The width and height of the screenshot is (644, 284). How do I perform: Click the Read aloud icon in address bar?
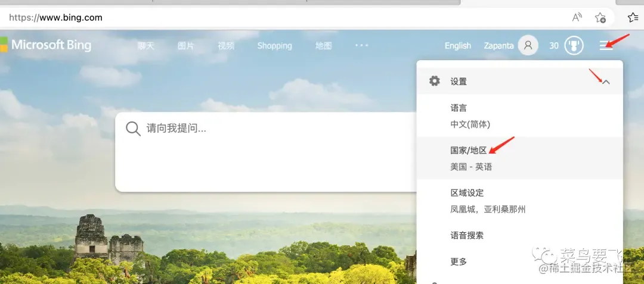[x=577, y=18]
